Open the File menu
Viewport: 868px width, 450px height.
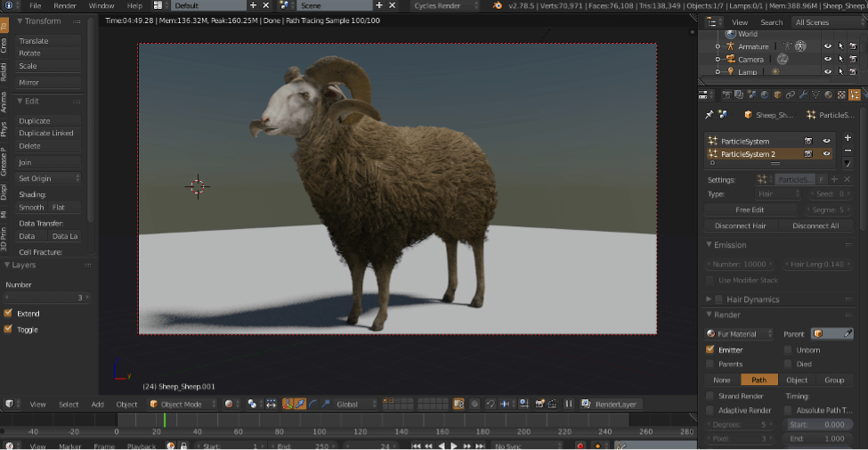point(35,5)
